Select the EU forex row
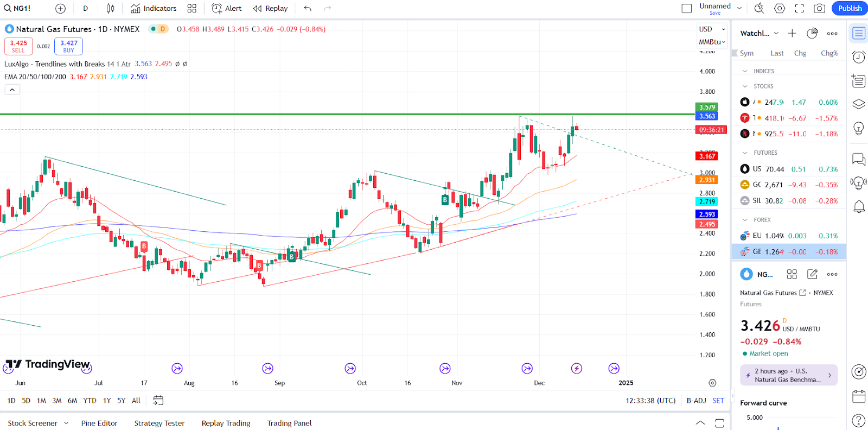The height and width of the screenshot is (430, 868). coord(789,236)
